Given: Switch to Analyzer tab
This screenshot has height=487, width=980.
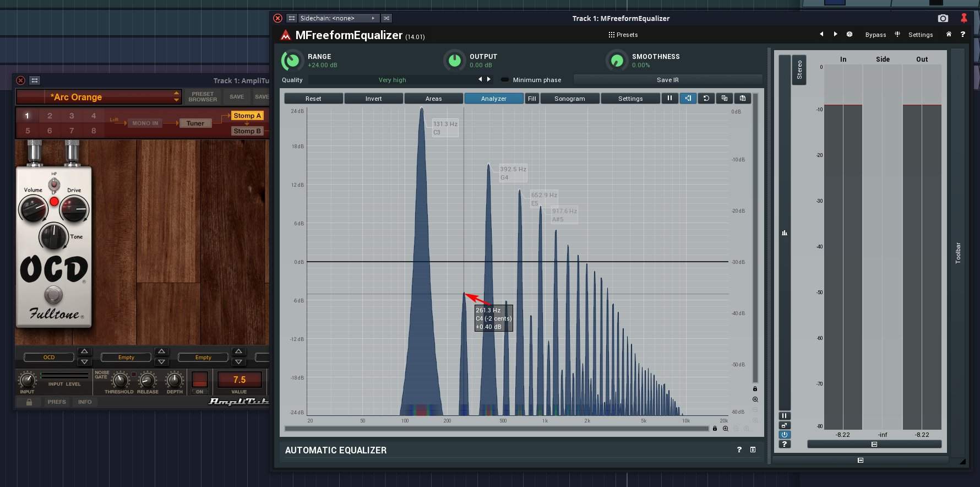Looking at the screenshot, I should [493, 99].
